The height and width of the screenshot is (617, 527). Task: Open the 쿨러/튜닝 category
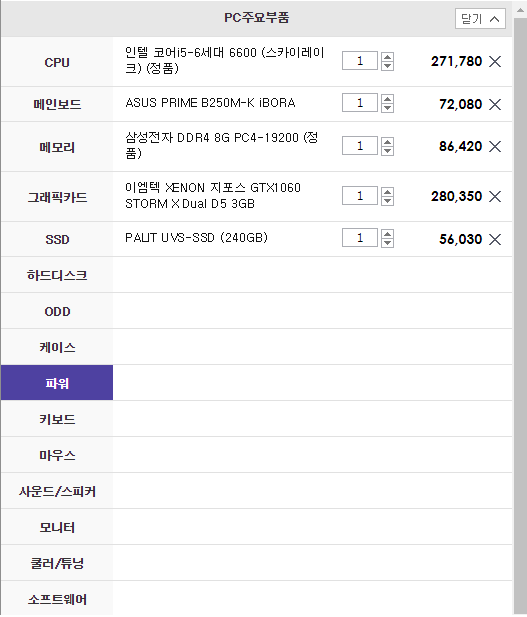57,563
